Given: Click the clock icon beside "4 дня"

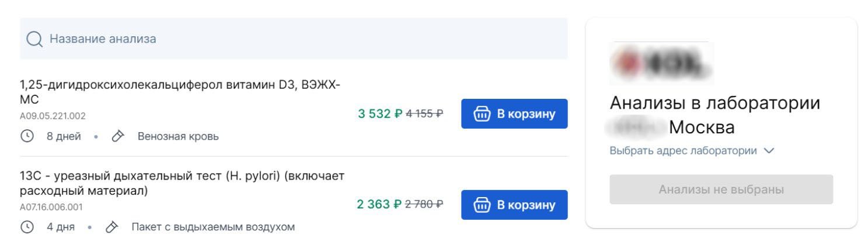Looking at the screenshot, I should click(26, 227).
